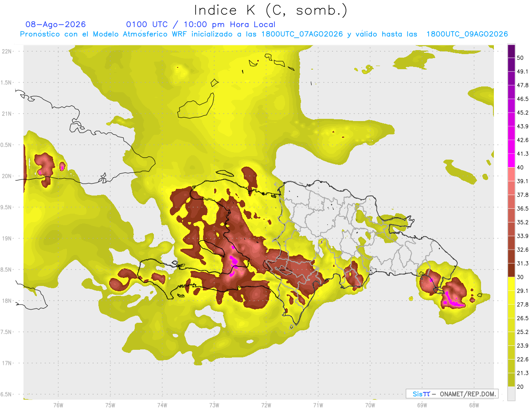Screen dimensions: 532x411
Task: Click the colorbar value "27.8"
Action: click(x=523, y=305)
